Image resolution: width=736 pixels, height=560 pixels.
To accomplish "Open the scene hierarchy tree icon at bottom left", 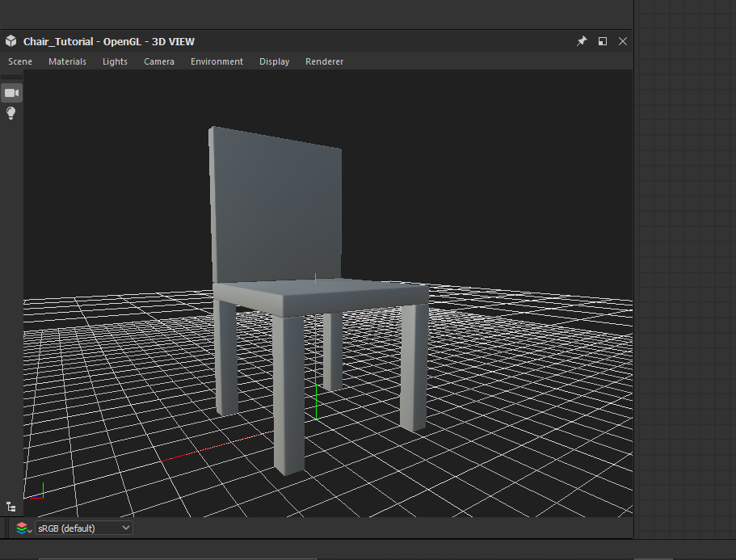I will 11,505.
